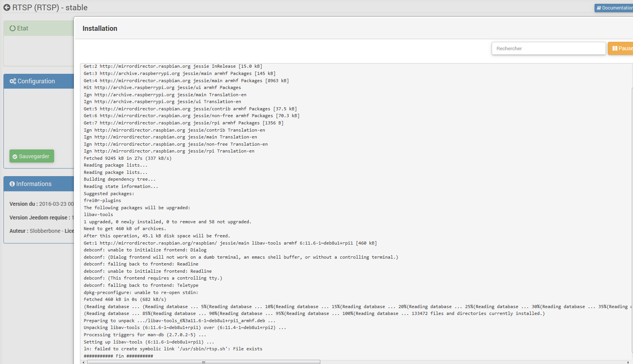The image size is (633, 364).
Task: Click the back arrow icon beside RTSP title
Action: pyautogui.click(x=7, y=8)
